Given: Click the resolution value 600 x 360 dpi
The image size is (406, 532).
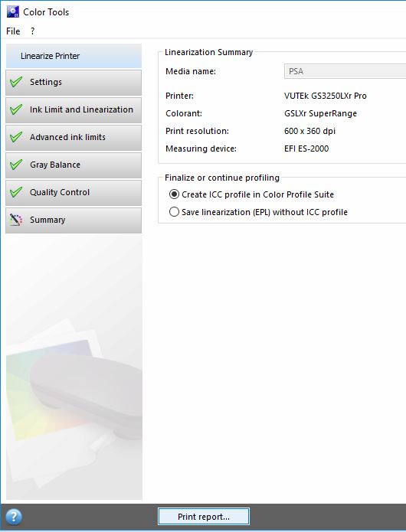Looking at the screenshot, I should point(309,131).
